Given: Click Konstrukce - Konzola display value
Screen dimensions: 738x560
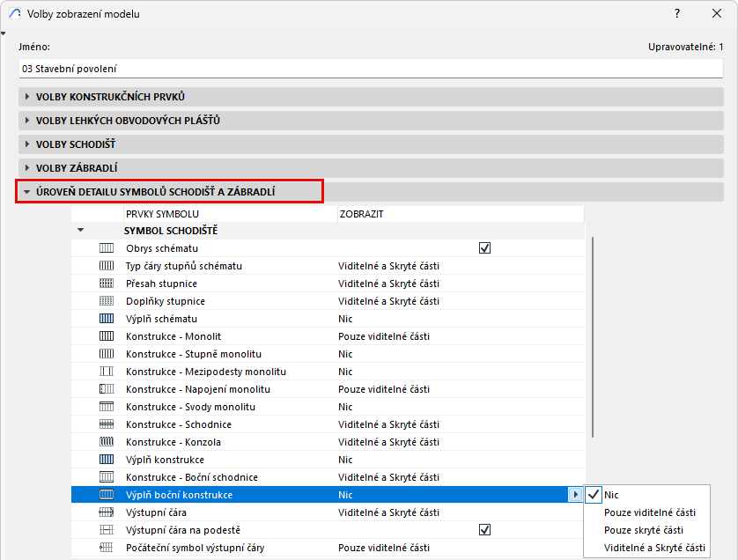Looking at the screenshot, I should 388,442.
